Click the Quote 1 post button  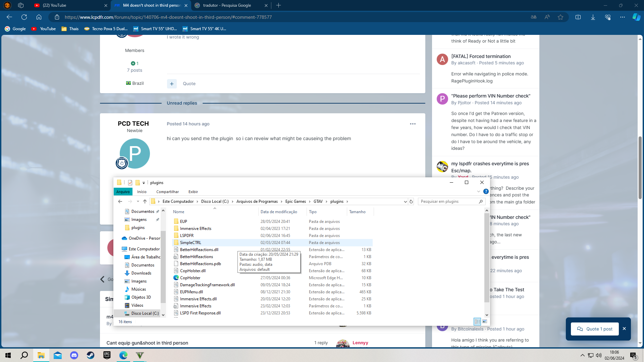(595, 329)
